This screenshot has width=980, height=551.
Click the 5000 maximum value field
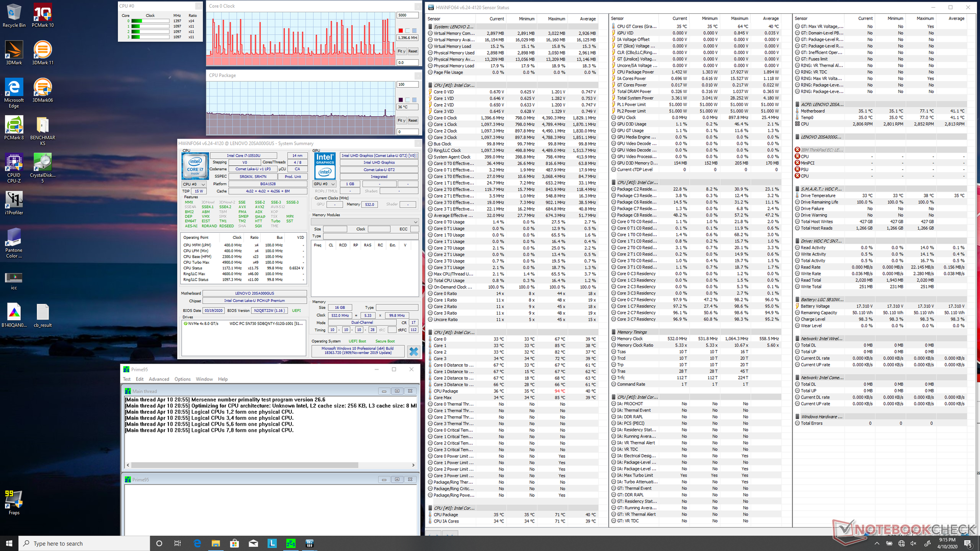tap(407, 15)
